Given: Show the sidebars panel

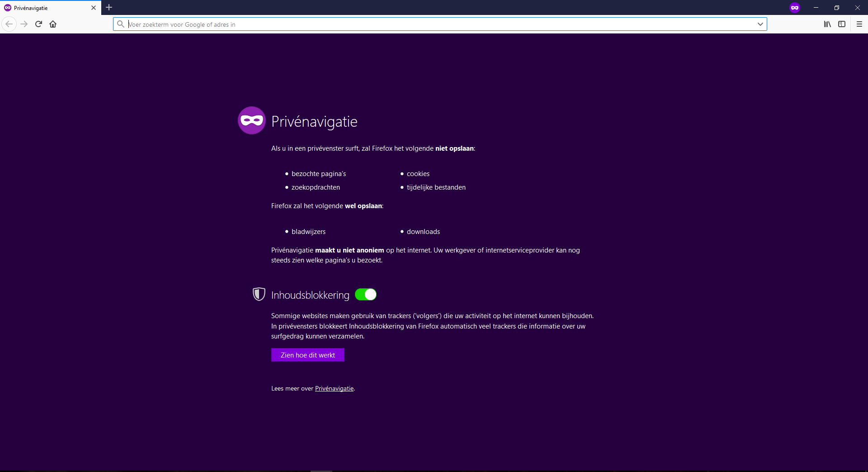Looking at the screenshot, I should tap(842, 24).
